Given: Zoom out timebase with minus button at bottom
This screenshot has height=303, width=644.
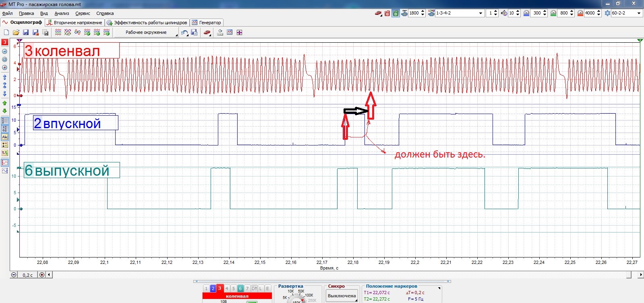Looking at the screenshot, I should pos(14,275).
